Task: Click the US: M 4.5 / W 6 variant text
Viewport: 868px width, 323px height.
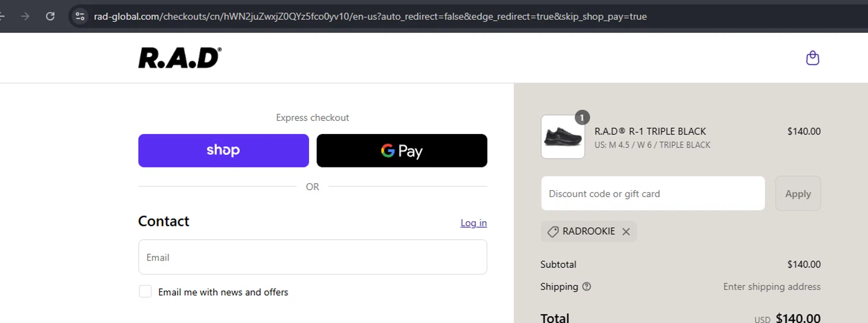Action: coord(652,145)
